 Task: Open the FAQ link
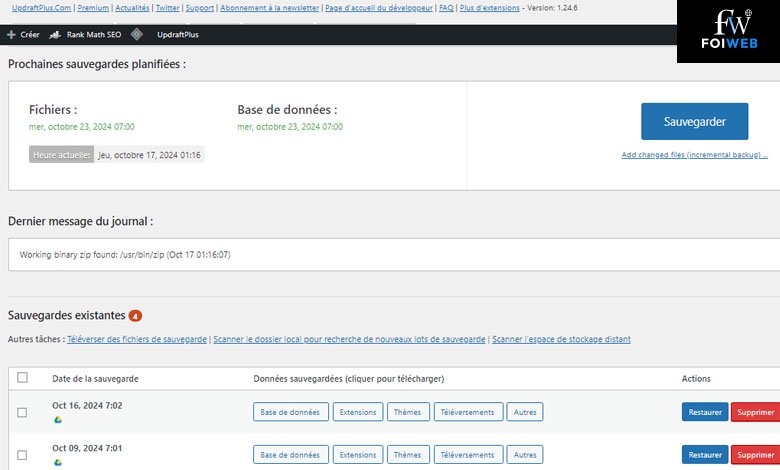(446, 8)
